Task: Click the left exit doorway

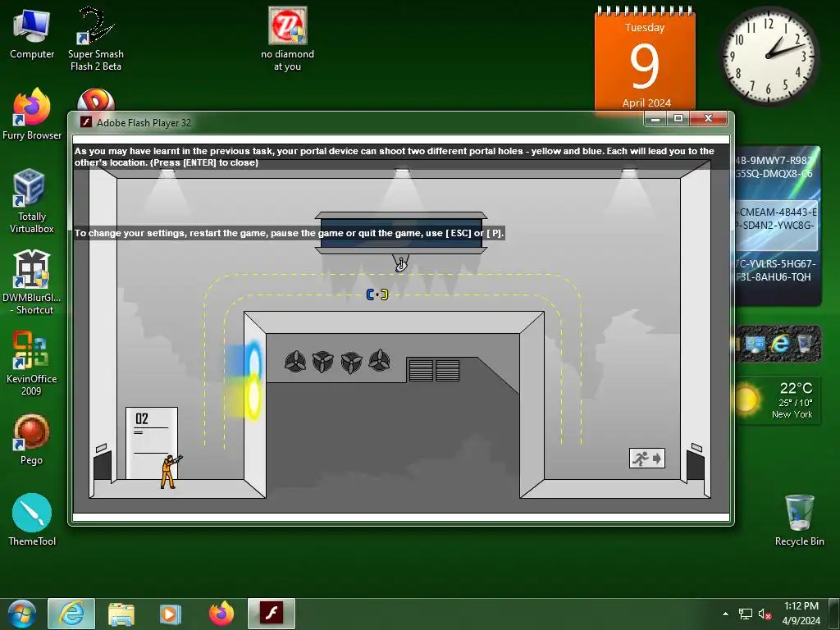Action: pyautogui.click(x=103, y=465)
